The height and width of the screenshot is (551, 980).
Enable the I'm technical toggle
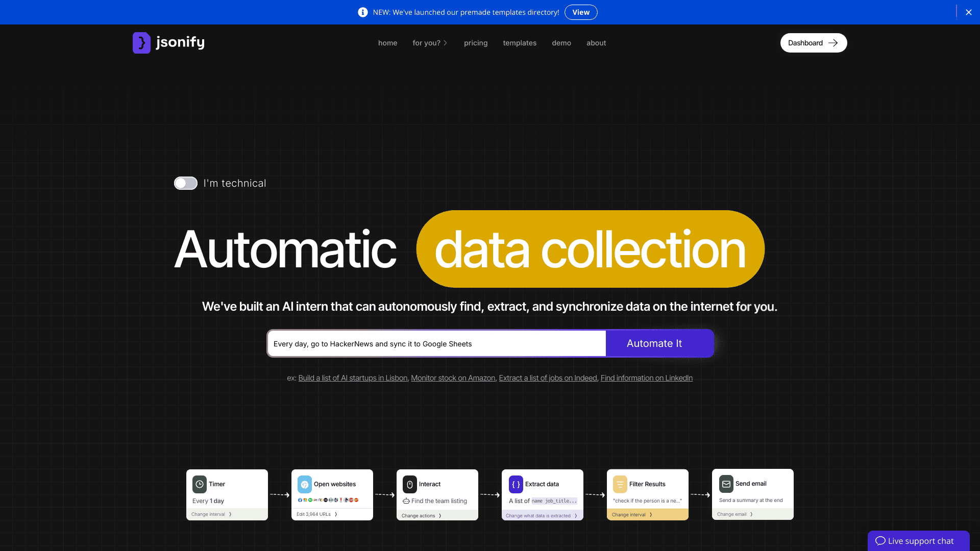pos(186,183)
